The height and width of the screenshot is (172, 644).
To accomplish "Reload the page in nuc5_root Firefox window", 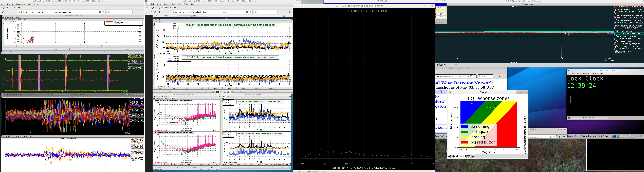I will pos(155,12).
